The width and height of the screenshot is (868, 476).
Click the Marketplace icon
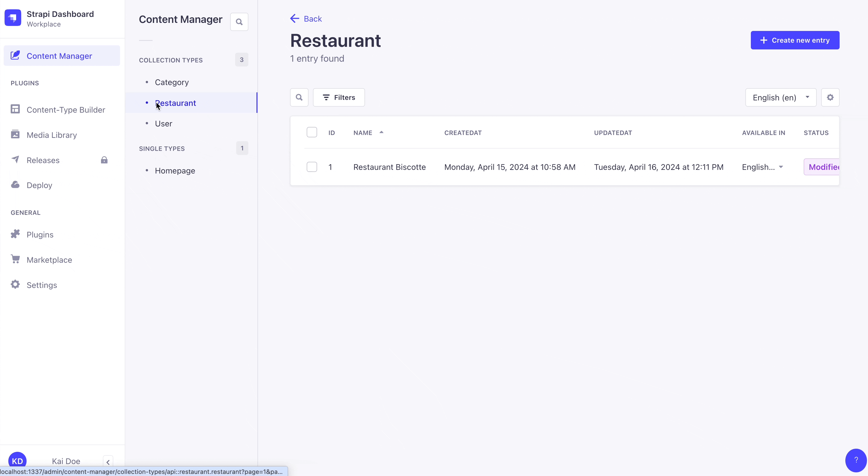click(x=15, y=259)
